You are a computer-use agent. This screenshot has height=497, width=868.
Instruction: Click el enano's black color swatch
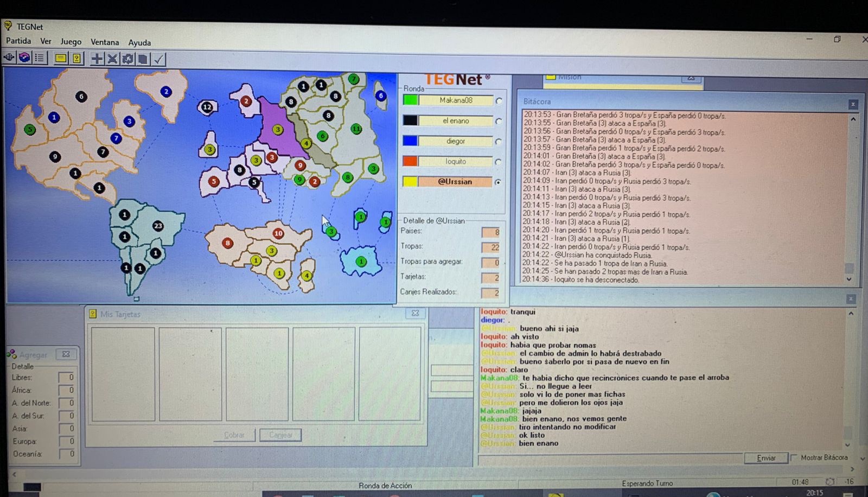[410, 120]
